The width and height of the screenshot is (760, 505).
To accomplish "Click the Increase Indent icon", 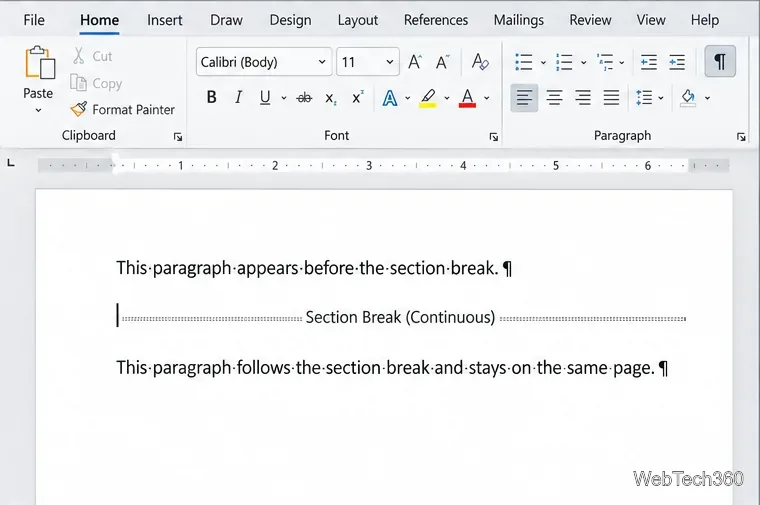I will (677, 62).
